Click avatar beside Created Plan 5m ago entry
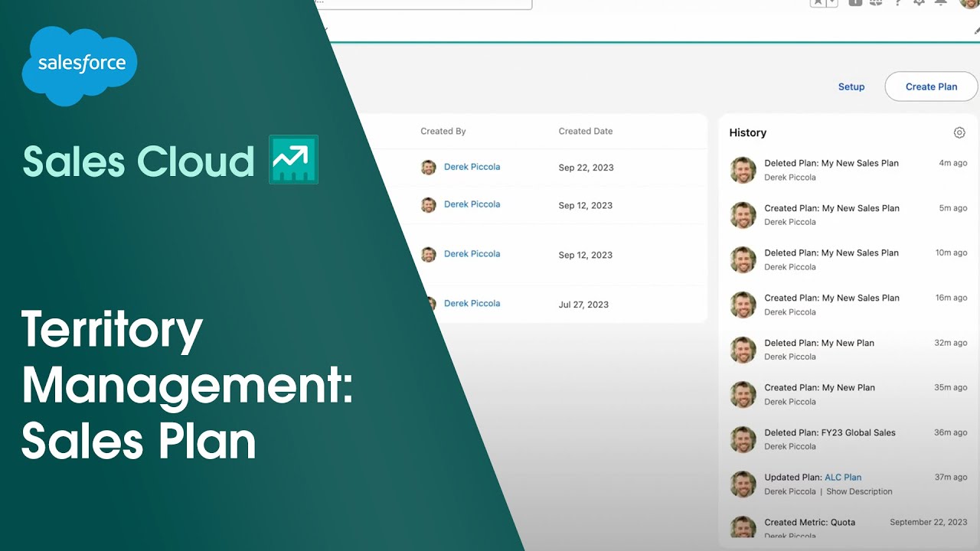Viewport: 980px width, 551px height. pyautogui.click(x=743, y=215)
